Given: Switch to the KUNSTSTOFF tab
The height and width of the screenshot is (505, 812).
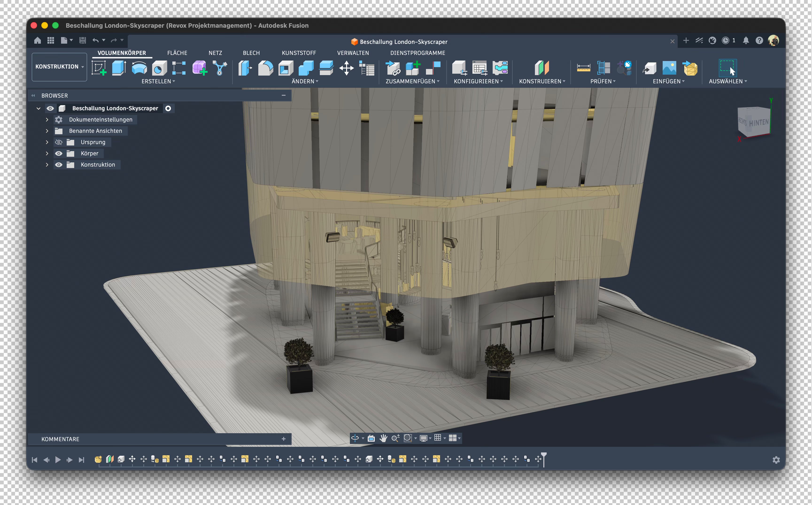Looking at the screenshot, I should pyautogui.click(x=299, y=53).
